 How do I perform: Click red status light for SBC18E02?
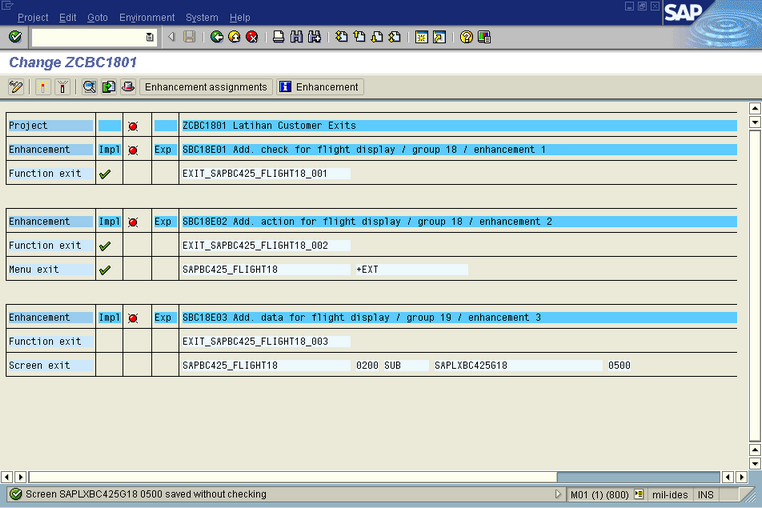click(x=133, y=222)
